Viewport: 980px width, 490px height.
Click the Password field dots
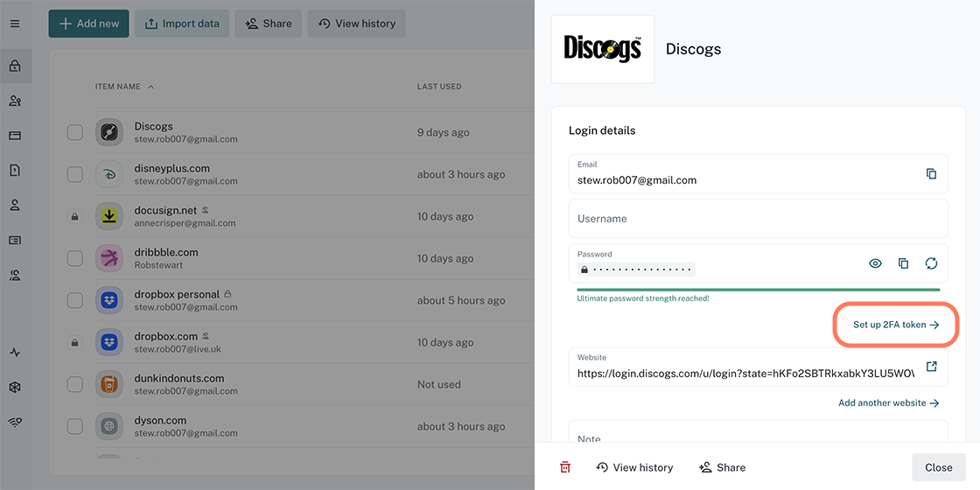click(636, 270)
